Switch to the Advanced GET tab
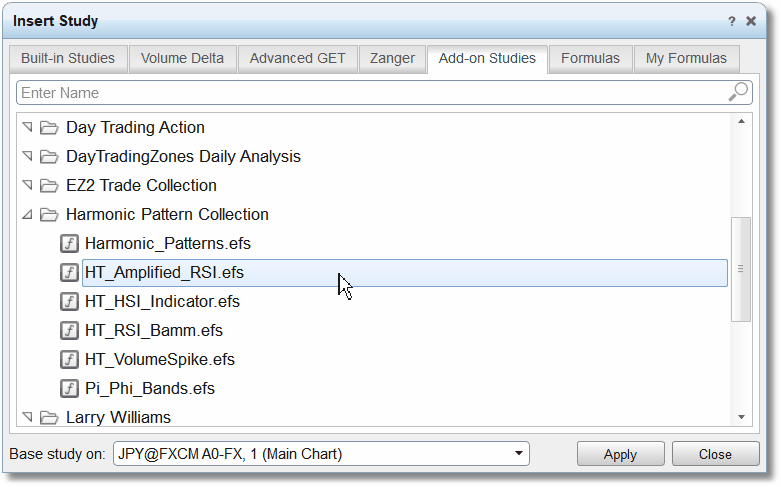This screenshot has height=487, width=781. point(297,58)
